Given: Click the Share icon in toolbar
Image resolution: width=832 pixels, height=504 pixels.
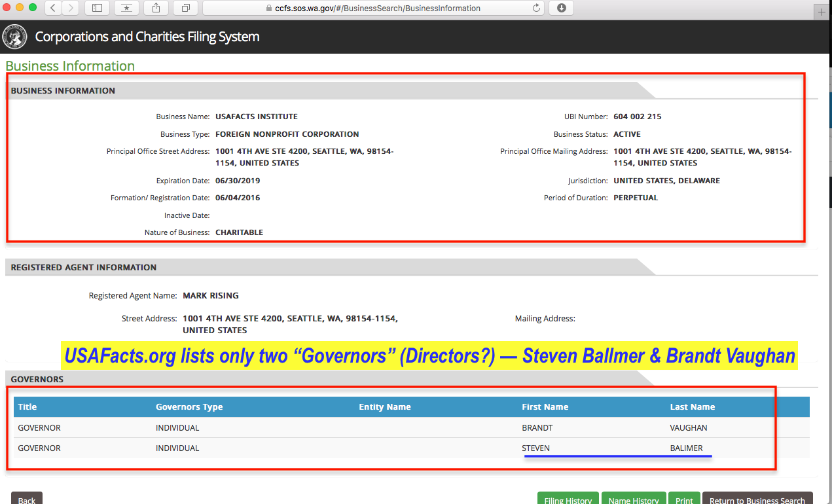Looking at the screenshot, I should 156,8.
